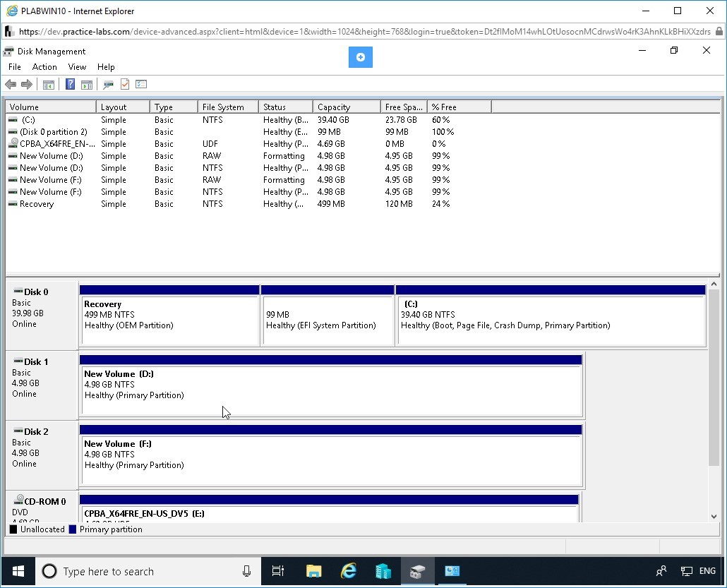Sort by the Status column header
This screenshot has height=588, width=727.
286,107
